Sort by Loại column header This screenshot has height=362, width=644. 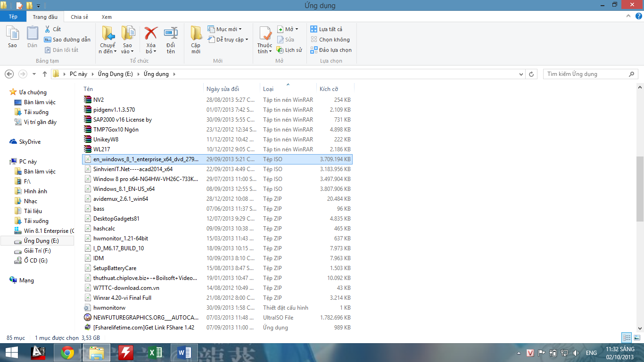point(289,89)
